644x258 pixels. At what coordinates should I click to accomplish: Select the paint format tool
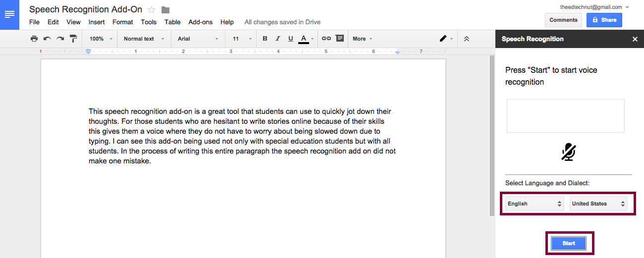click(73, 39)
